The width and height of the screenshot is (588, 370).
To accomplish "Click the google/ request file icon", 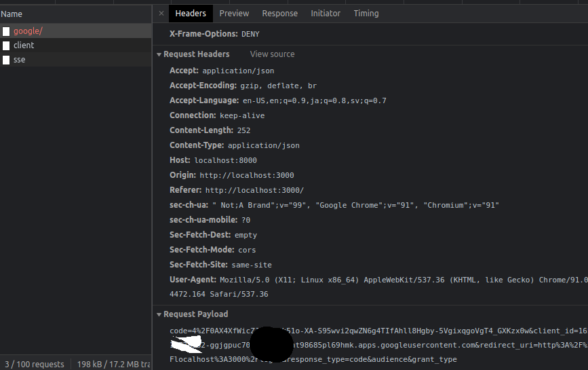I will pos(6,31).
